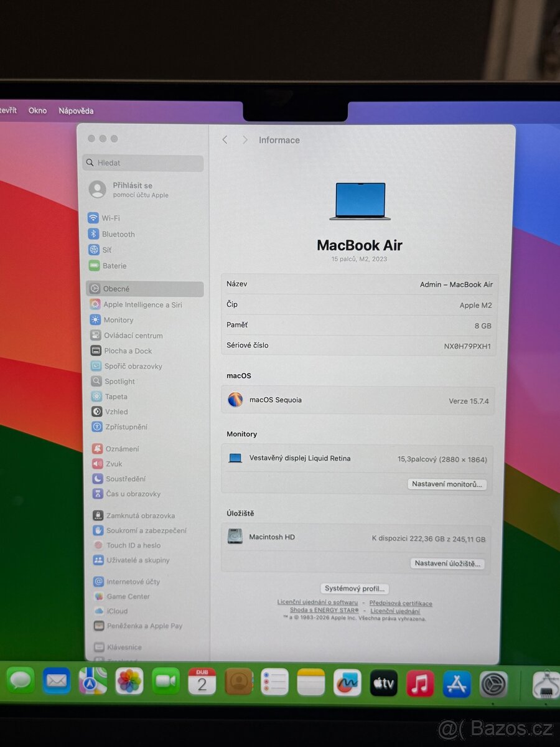Image resolution: width=560 pixels, height=747 pixels.
Task: Click Nastavení monitorů button
Action: [x=447, y=484]
